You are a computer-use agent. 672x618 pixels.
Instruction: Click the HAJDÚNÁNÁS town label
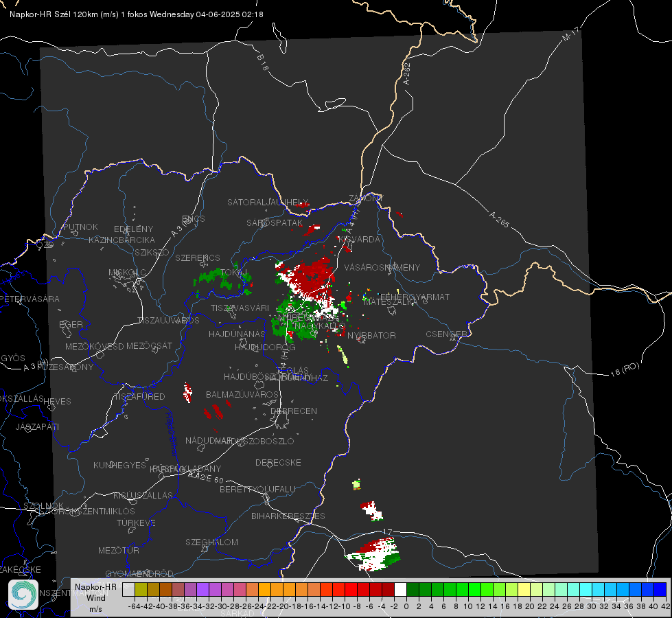tap(237, 334)
